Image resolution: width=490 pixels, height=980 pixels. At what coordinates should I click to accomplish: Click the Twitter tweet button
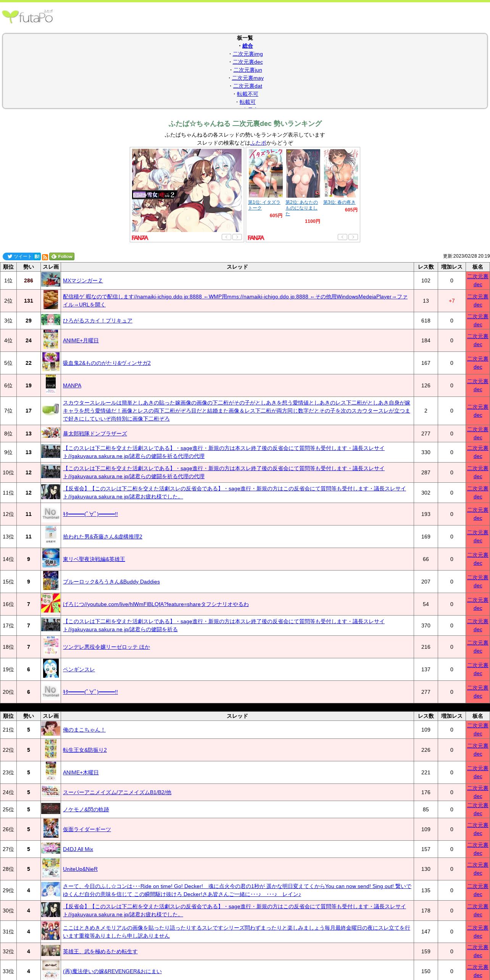(x=18, y=256)
